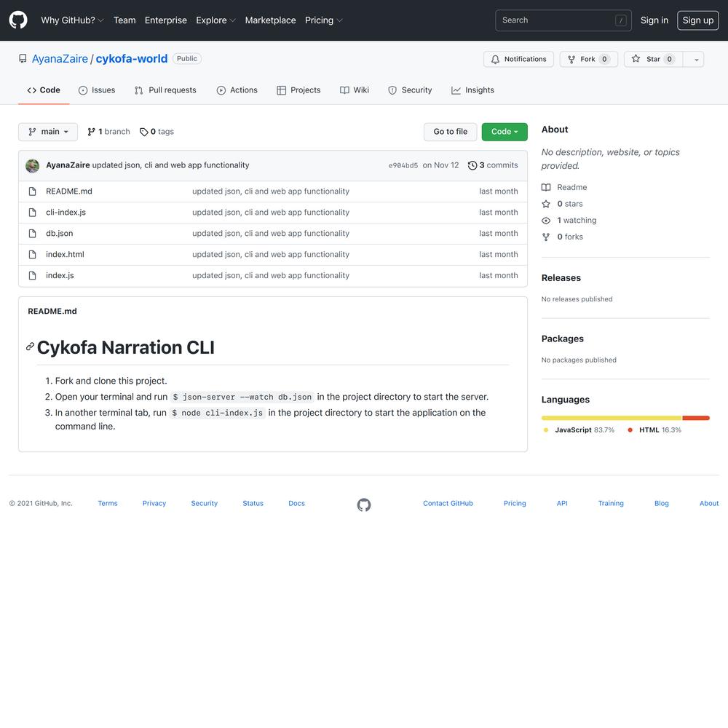Click the bell icon in the Notifications button
Viewport: 728px width, 728px height.
coord(495,60)
